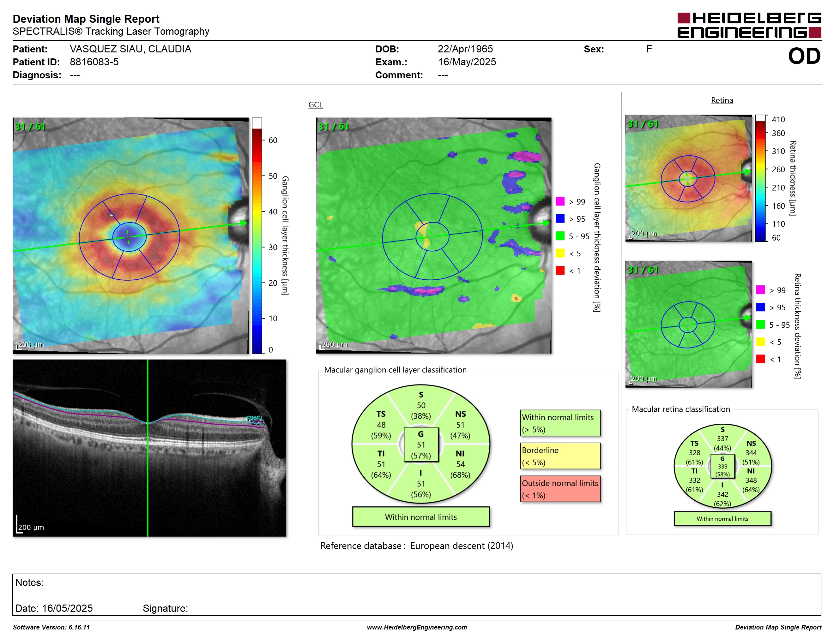Click magenta >99 swatch in GCL legend
Image resolution: width=834 pixels, height=644 pixels.
point(560,201)
